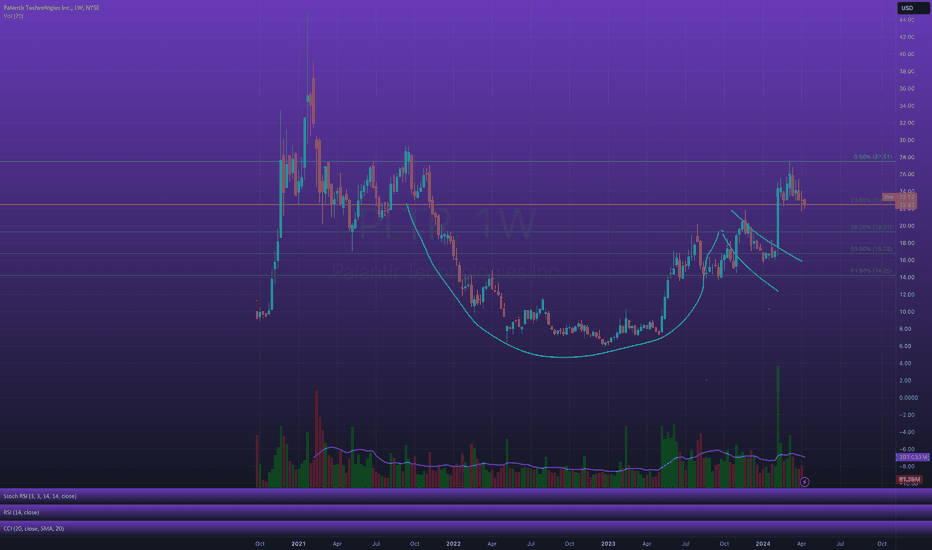Image resolution: width=932 pixels, height=550 pixels.
Task: Click the 38.20% (19.31) Fibonacci label
Action: (871, 227)
